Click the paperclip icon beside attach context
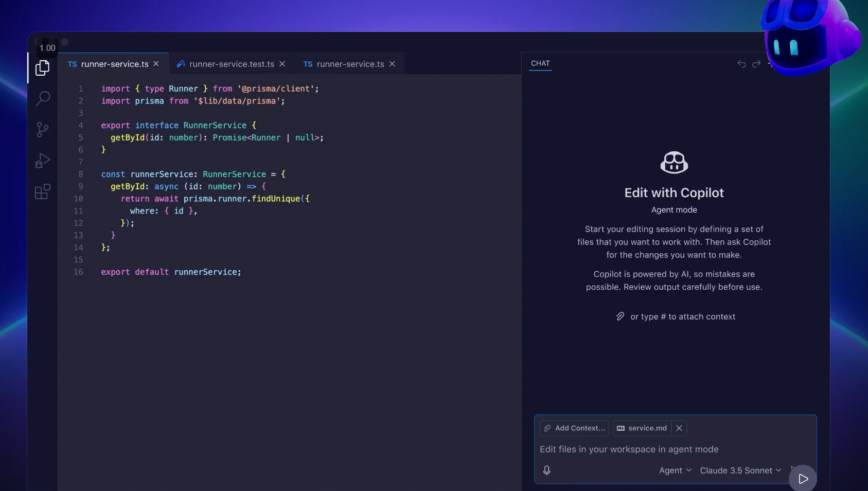This screenshot has width=868, height=491. [x=621, y=317]
